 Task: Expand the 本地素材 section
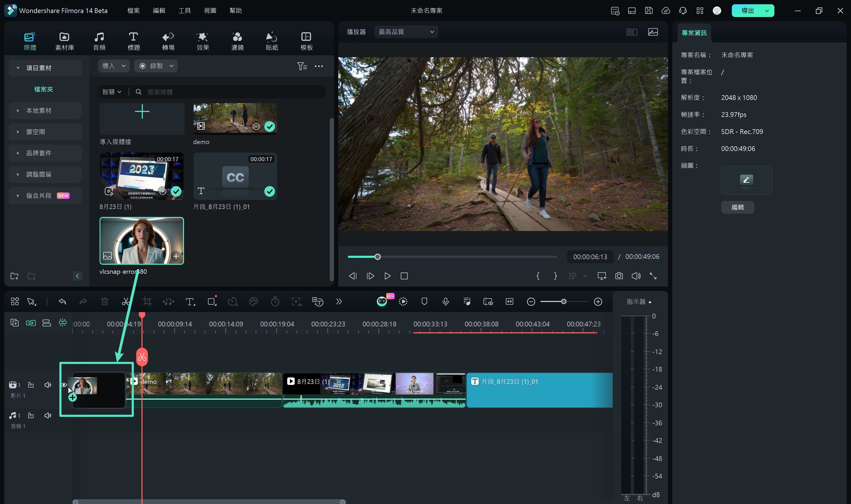[18, 110]
